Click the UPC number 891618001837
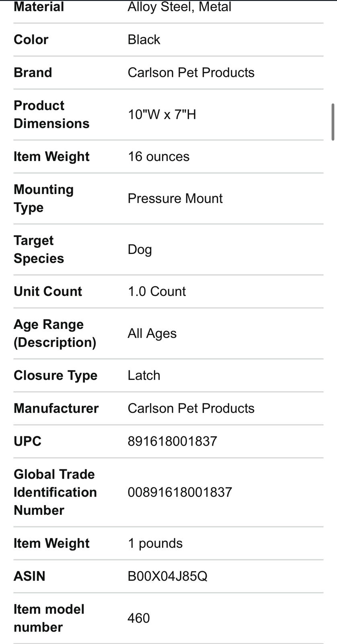337x644 pixels. pyautogui.click(x=172, y=441)
